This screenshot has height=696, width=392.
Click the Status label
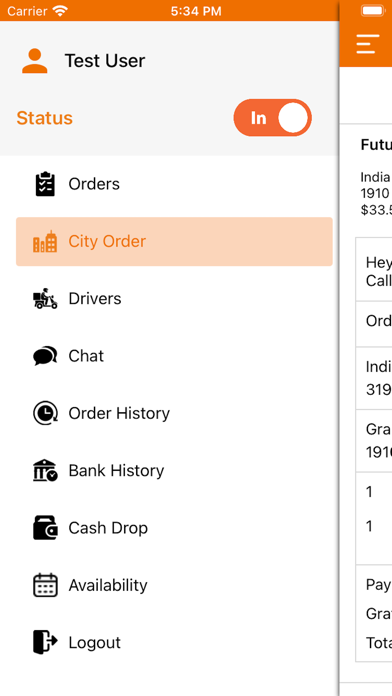(x=44, y=118)
